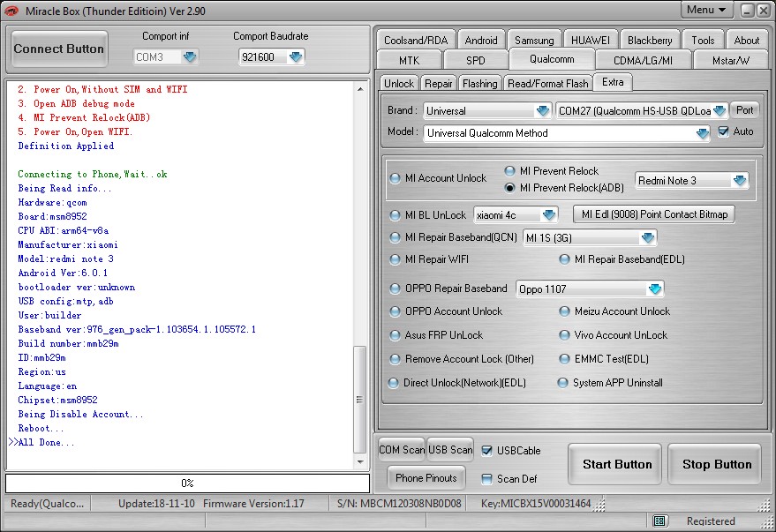Switch to the Samsung tab
Viewport: 776px width, 532px height.
[534, 40]
